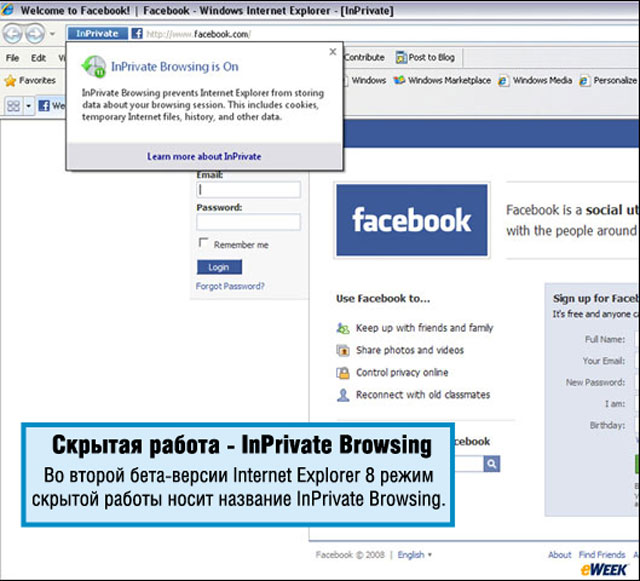
Task: Click 'New Password:' label in signup form
Action: pyautogui.click(x=595, y=383)
